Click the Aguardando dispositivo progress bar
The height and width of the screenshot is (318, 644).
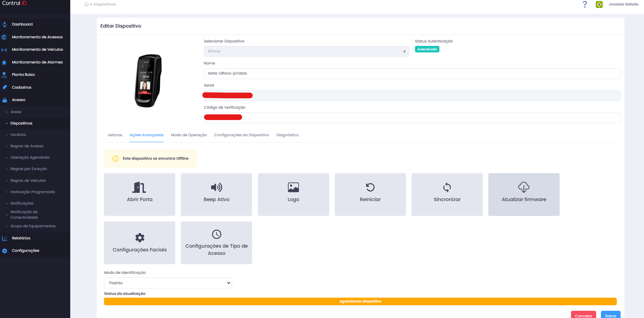click(x=360, y=301)
